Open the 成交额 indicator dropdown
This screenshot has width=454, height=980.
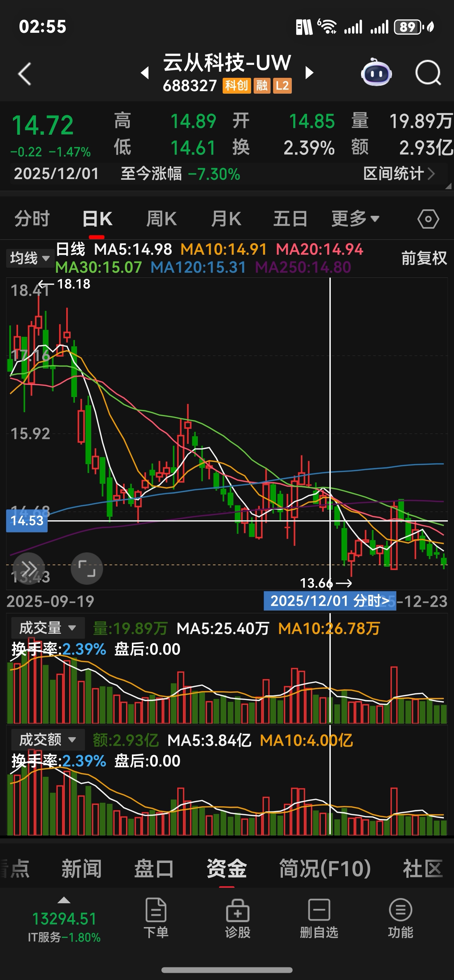(48, 740)
